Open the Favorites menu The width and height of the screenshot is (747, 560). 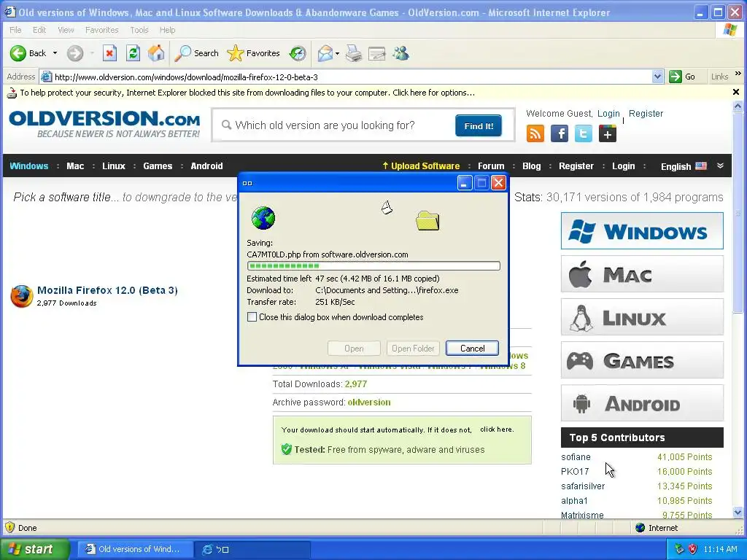coord(102,30)
